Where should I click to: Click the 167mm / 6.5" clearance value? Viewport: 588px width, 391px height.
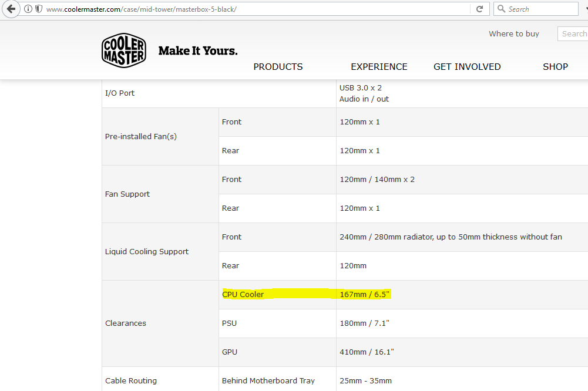coord(364,294)
